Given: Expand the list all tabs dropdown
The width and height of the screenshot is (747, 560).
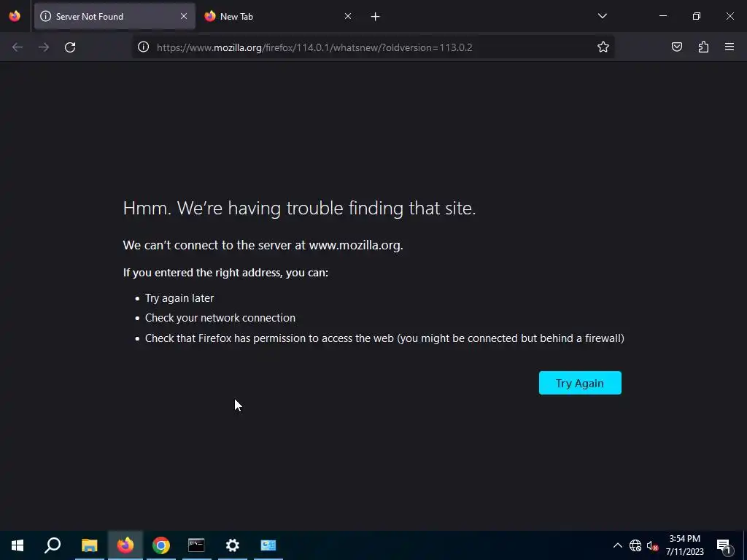Looking at the screenshot, I should click(602, 16).
